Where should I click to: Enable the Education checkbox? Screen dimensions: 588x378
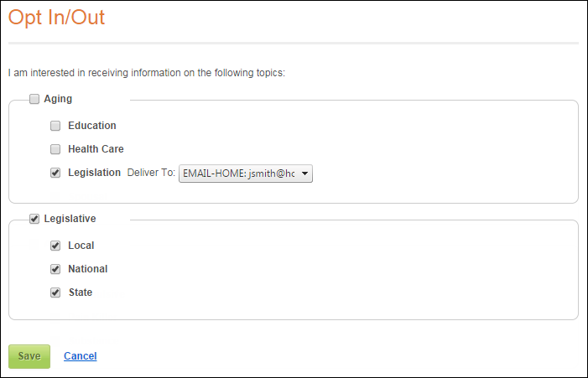point(55,126)
